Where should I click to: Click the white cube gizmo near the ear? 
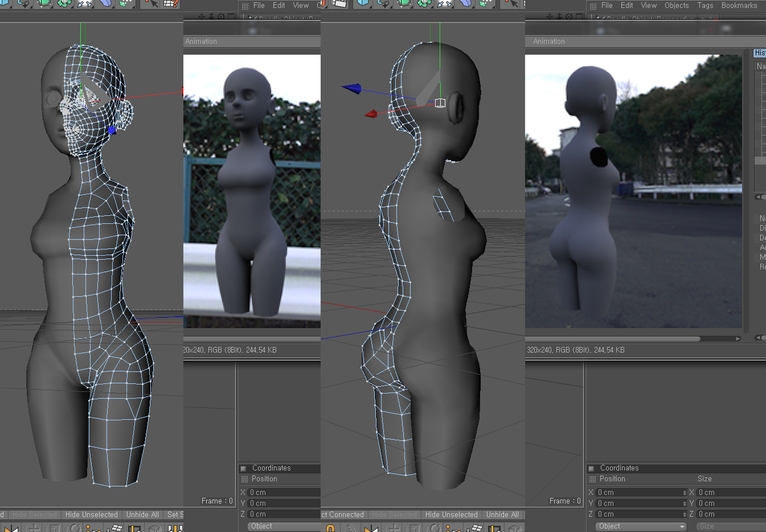(440, 103)
